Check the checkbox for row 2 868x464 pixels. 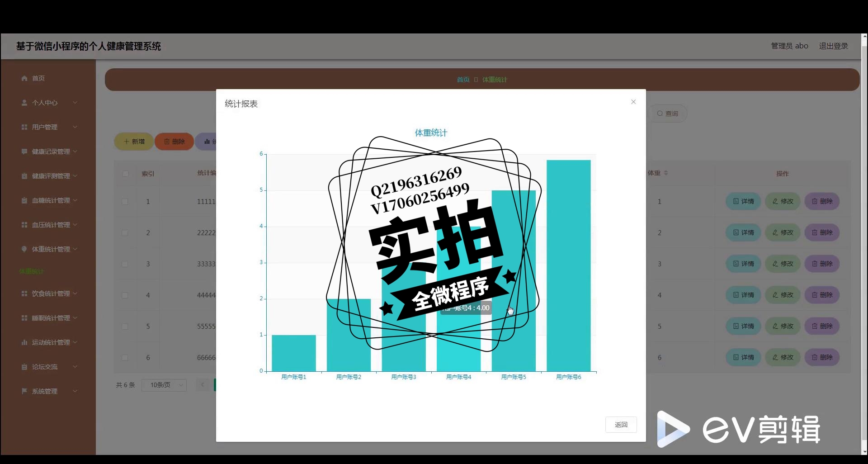(125, 233)
